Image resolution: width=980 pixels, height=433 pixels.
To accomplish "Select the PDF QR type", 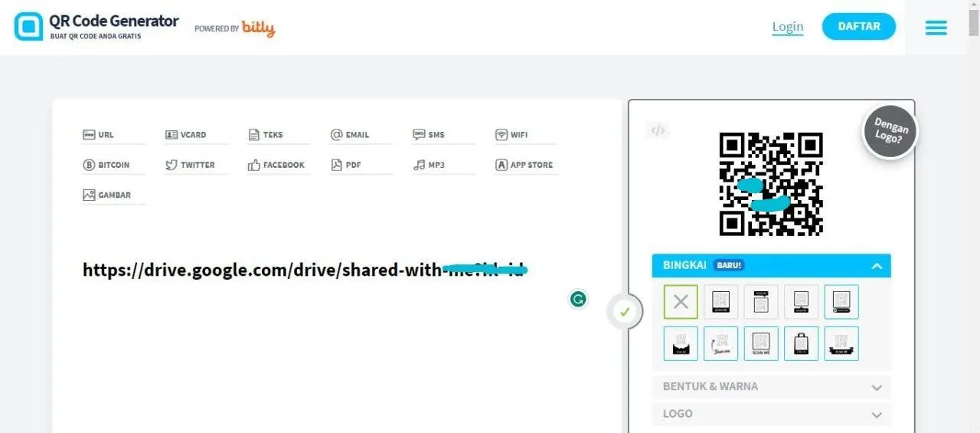I will [x=346, y=165].
